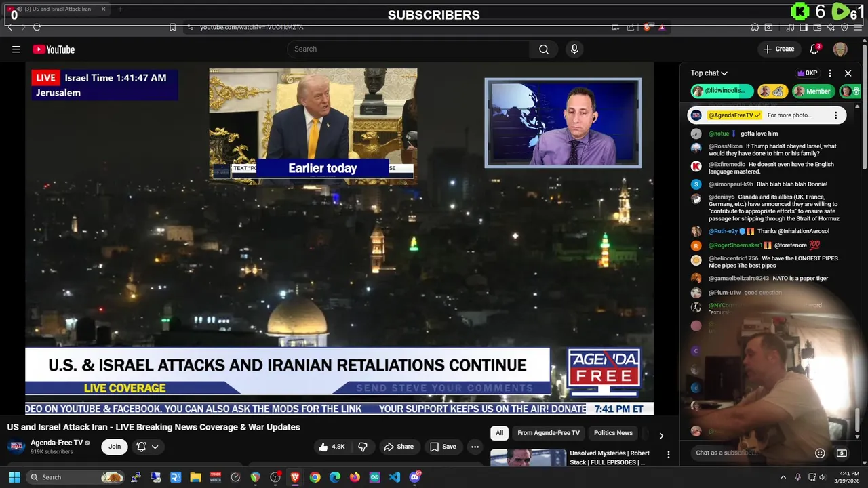Bookmark this page in address bar

click(172, 27)
